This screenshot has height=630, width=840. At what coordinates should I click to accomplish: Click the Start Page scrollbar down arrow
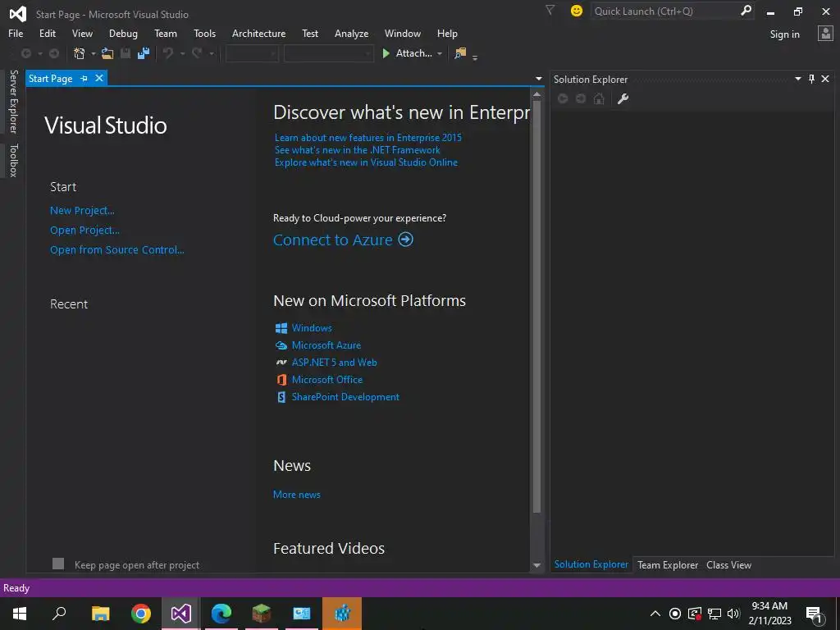coord(536,565)
